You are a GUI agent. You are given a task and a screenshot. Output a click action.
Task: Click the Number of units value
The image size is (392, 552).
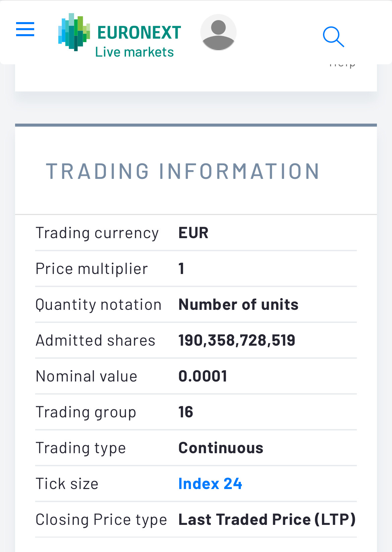pos(238,304)
